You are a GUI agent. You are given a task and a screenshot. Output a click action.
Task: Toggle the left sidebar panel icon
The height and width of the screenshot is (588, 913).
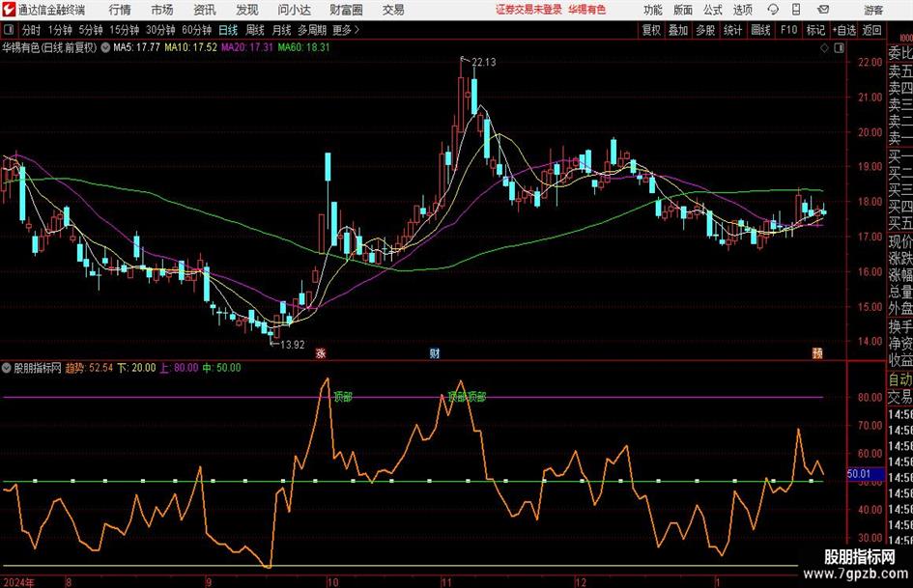point(9,30)
